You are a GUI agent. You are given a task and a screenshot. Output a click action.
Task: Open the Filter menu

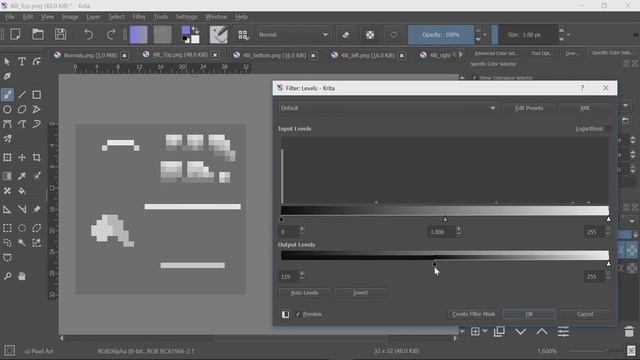pos(139,17)
